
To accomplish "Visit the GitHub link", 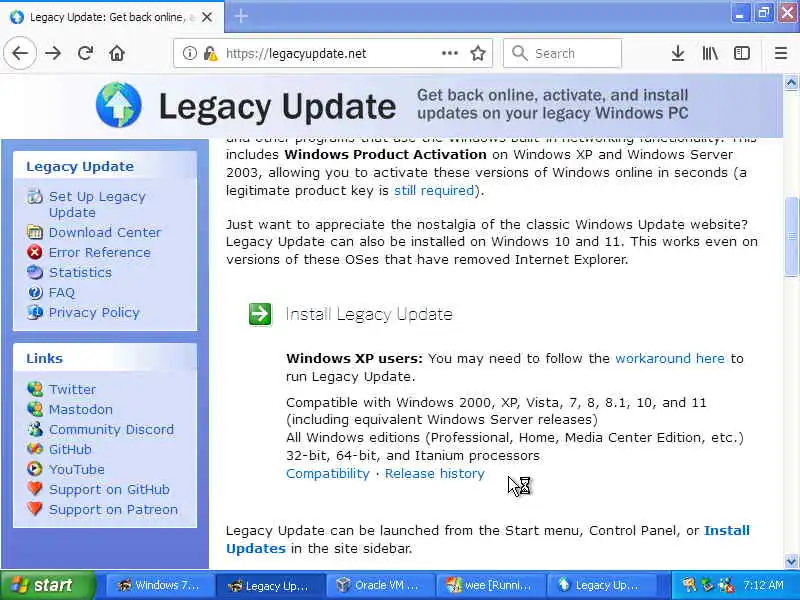I will point(70,449).
